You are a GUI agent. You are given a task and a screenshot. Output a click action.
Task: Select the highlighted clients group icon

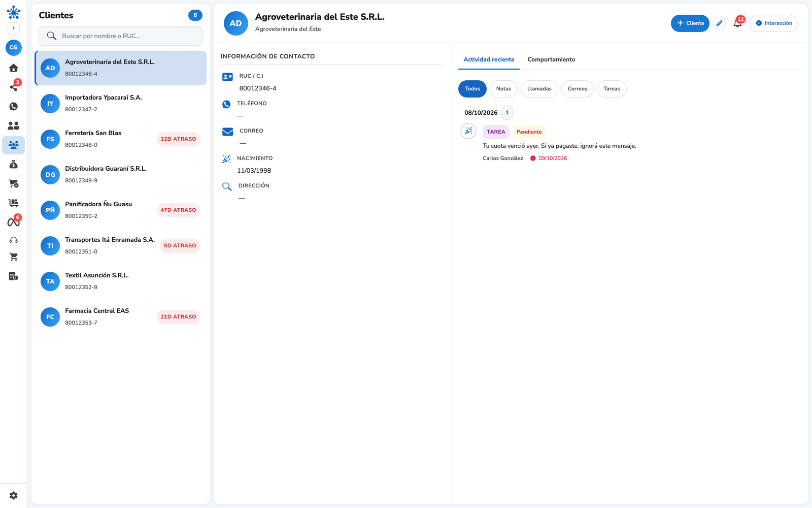pyautogui.click(x=14, y=145)
